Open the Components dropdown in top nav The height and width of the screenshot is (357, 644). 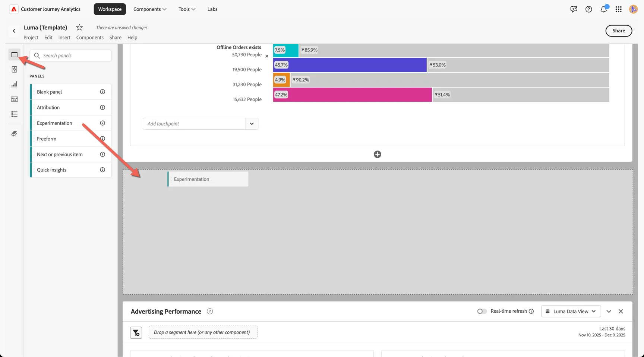150,9
